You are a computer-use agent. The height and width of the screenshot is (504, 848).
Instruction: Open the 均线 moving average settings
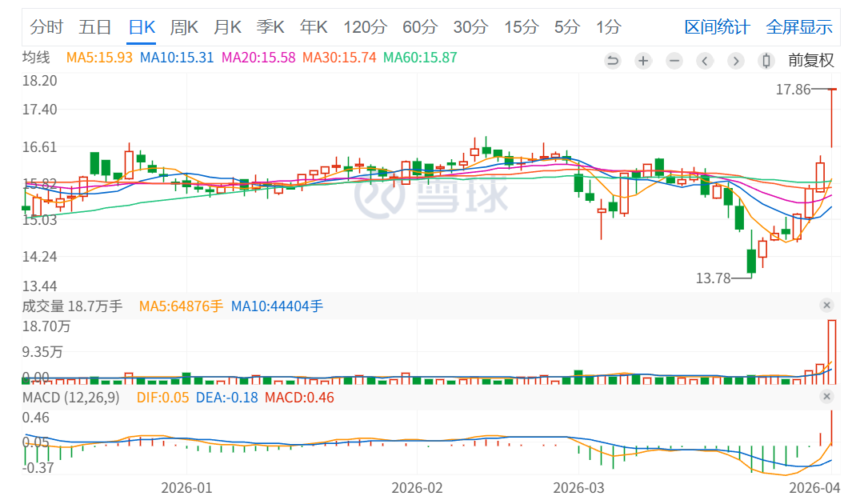[36, 58]
